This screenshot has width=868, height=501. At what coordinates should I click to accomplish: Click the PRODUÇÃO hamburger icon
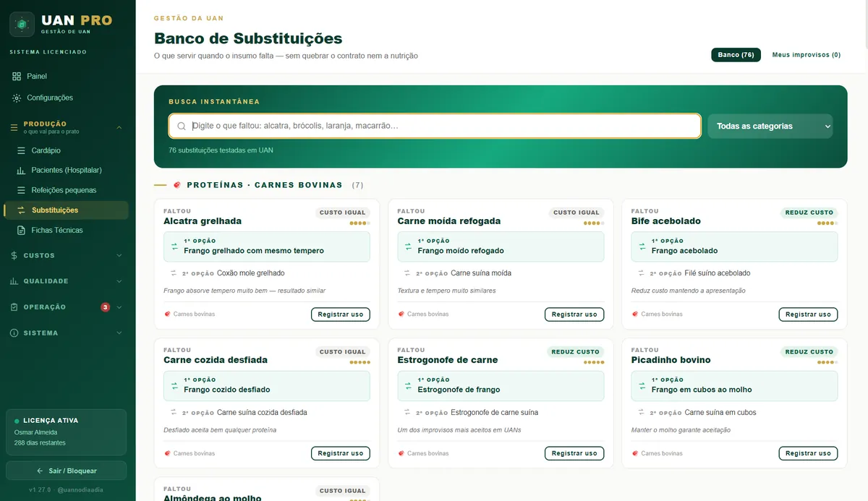14,127
